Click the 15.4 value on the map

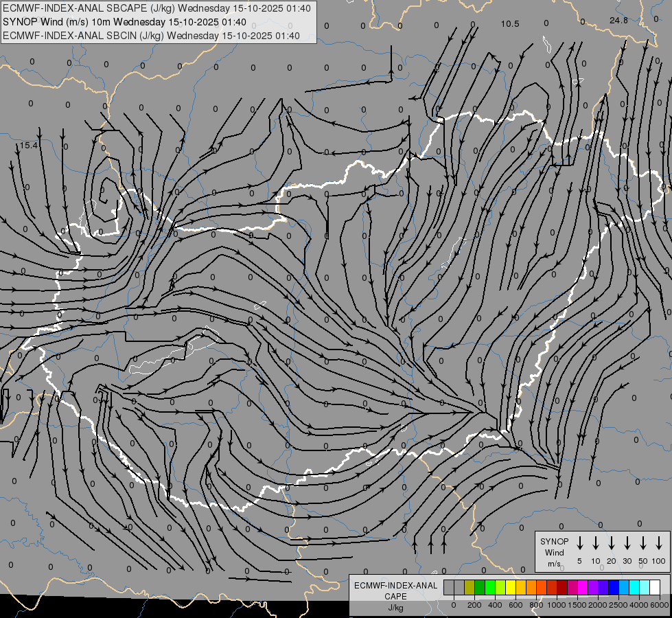click(28, 146)
